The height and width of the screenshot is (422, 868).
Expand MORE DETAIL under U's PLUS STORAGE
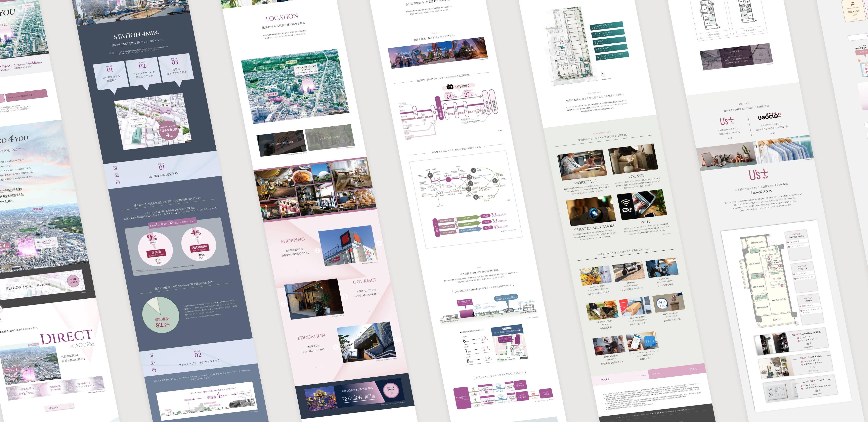click(x=813, y=370)
